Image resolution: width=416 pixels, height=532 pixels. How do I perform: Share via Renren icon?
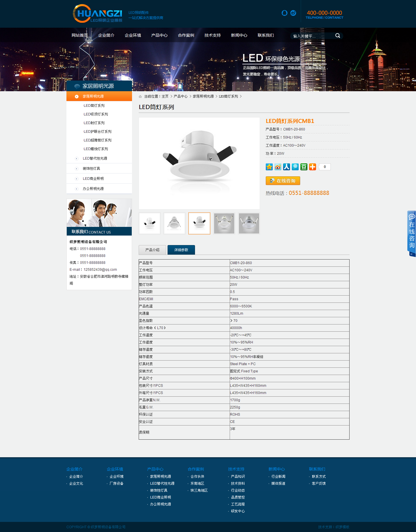tap(287, 167)
